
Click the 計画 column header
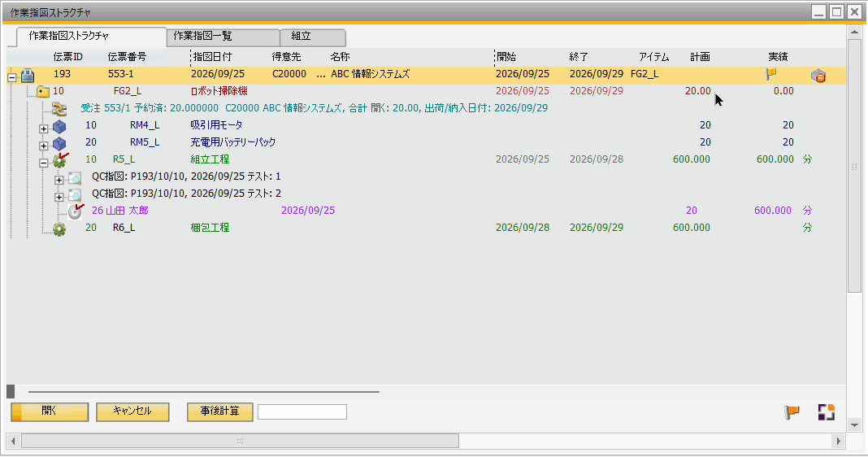pyautogui.click(x=701, y=57)
